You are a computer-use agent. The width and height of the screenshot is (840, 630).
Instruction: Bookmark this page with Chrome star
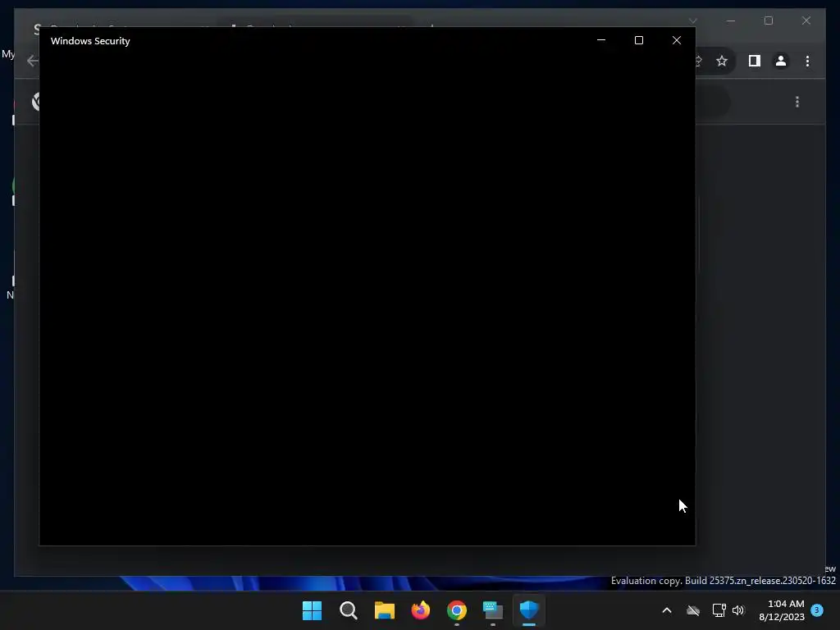(x=722, y=61)
